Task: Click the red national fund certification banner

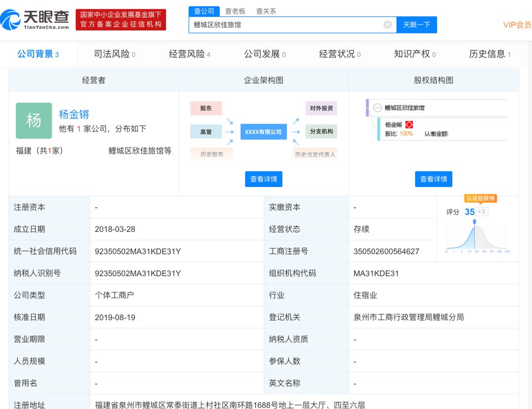Action: coord(121,20)
